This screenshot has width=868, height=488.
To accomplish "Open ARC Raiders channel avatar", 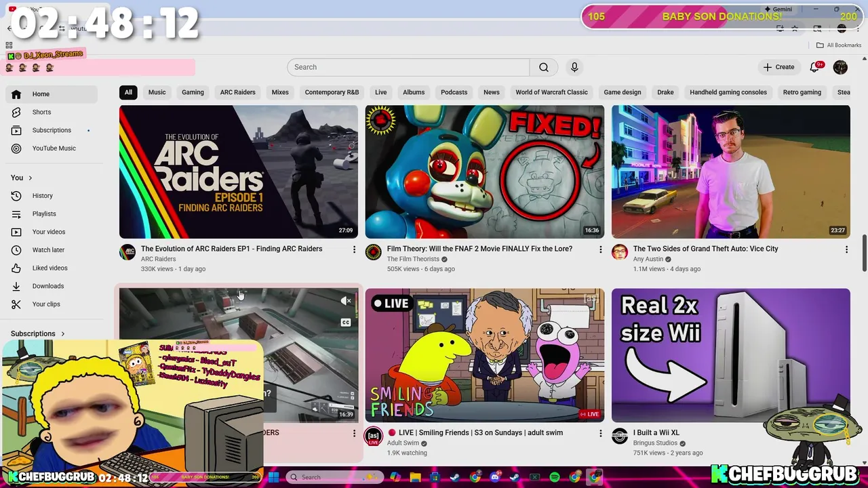I will coord(127,253).
